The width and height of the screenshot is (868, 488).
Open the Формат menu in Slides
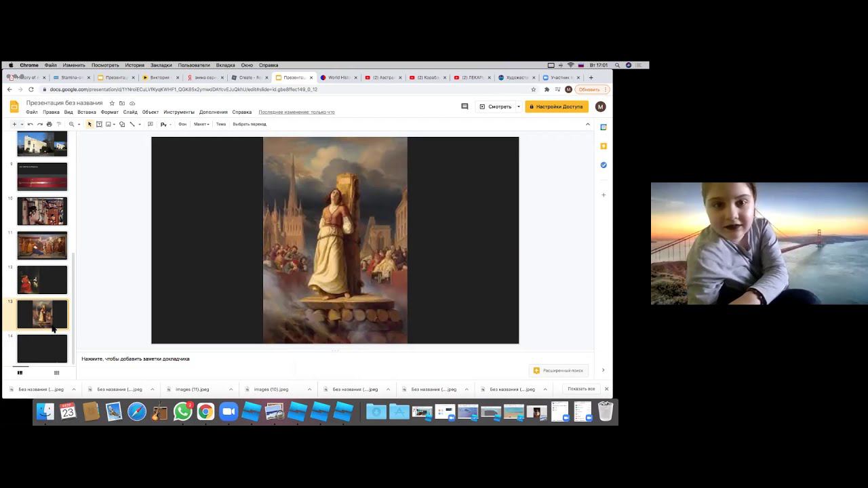coord(109,112)
